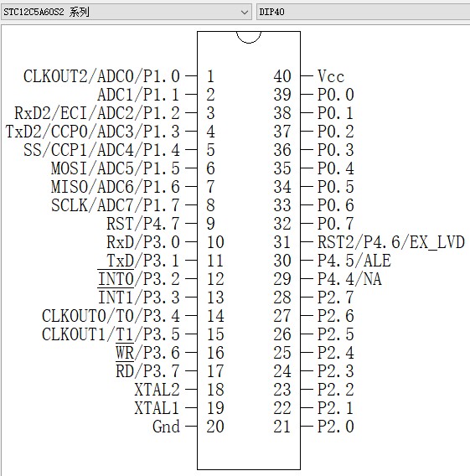Click pin label P0.3
Screen dimensions: 470x476
coord(336,150)
